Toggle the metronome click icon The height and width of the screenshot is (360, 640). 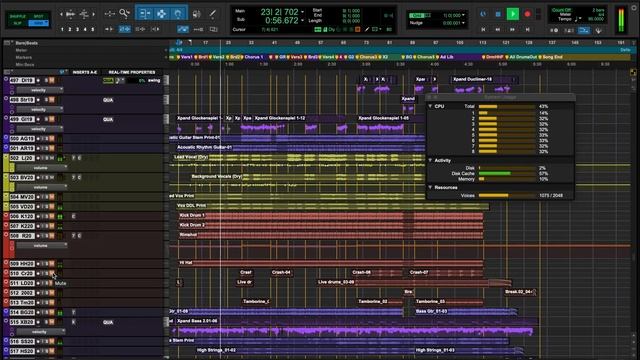pyautogui.click(x=569, y=30)
